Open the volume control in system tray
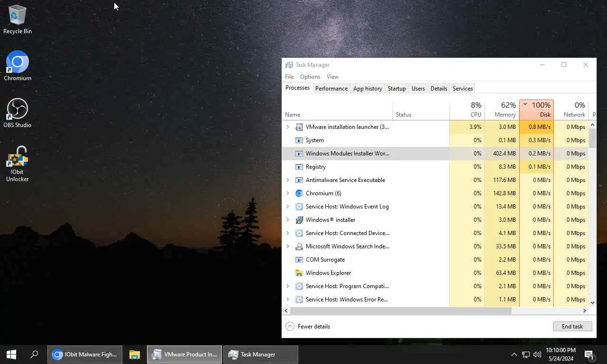This screenshot has height=364, width=607. click(537, 355)
